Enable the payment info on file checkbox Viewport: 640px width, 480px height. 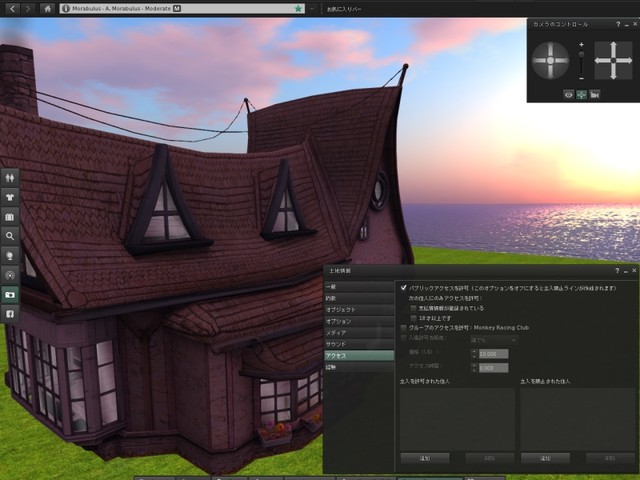point(413,308)
